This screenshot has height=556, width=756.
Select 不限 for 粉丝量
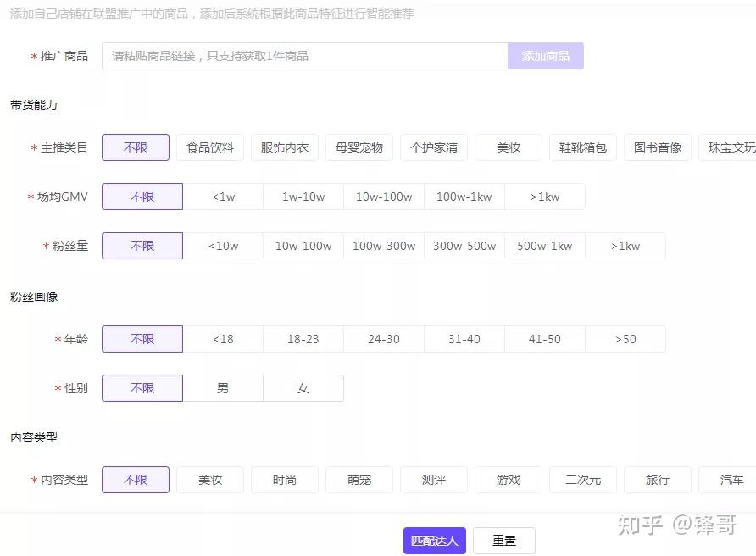point(142,246)
